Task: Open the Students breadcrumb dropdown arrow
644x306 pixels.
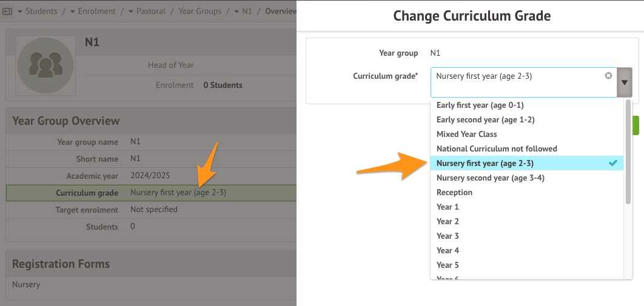Action: click(20, 12)
